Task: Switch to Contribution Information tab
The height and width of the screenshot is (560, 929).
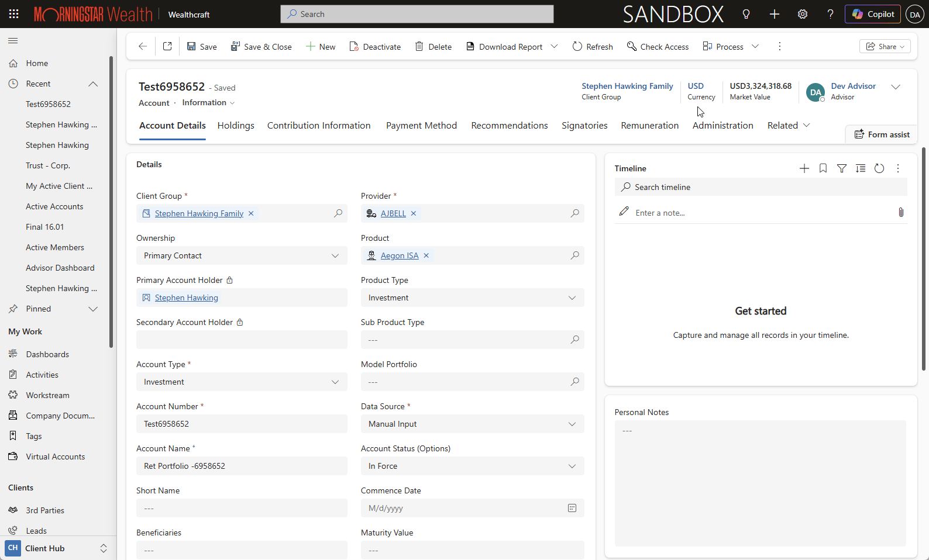Action: [319, 126]
